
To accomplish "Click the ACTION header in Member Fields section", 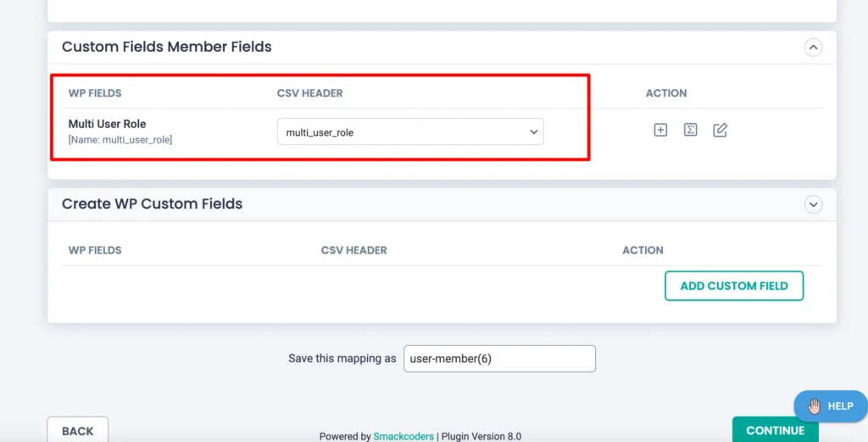I will click(x=666, y=93).
